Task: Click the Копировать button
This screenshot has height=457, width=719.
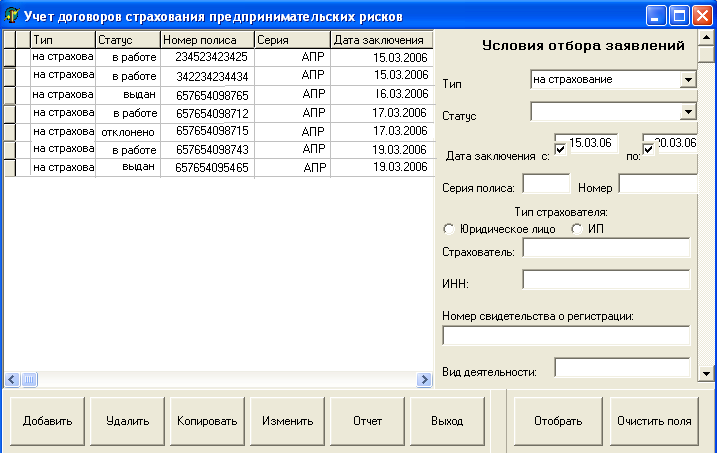Action: 207,420
